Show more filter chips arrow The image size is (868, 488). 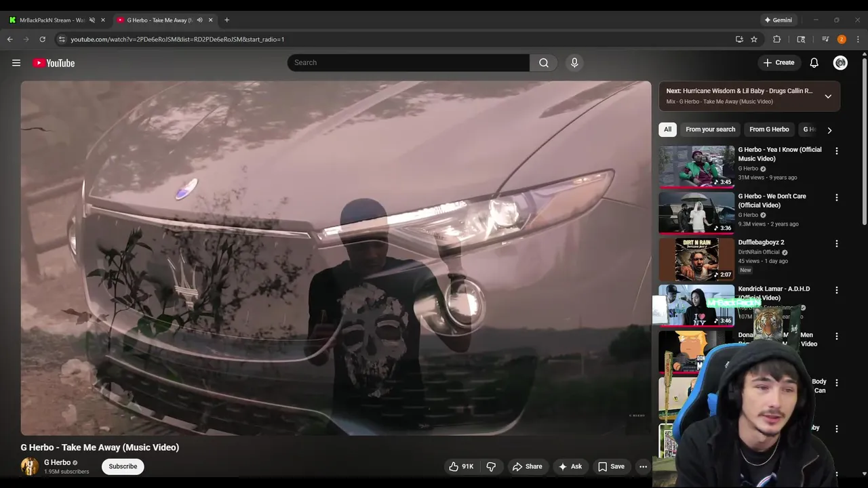pos(829,129)
